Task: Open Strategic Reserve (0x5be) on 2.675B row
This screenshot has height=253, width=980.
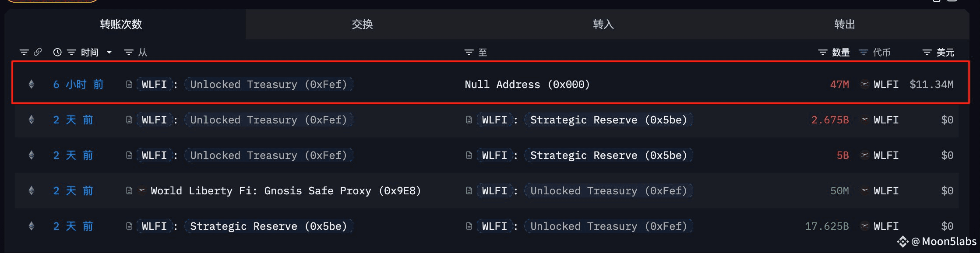Action: click(609, 120)
